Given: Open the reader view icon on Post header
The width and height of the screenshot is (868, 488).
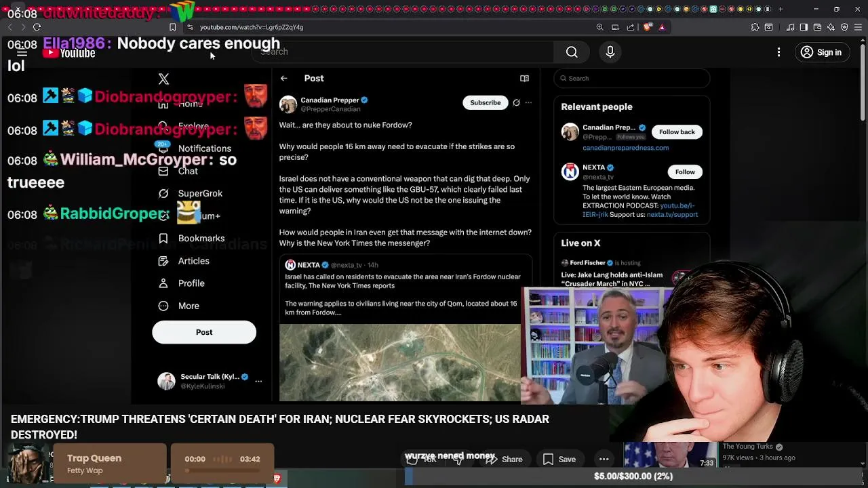Looking at the screenshot, I should coord(524,79).
